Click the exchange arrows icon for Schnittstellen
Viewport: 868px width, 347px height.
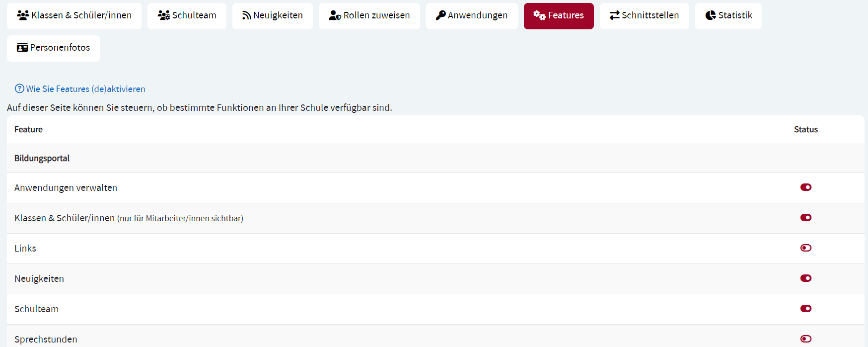(615, 15)
